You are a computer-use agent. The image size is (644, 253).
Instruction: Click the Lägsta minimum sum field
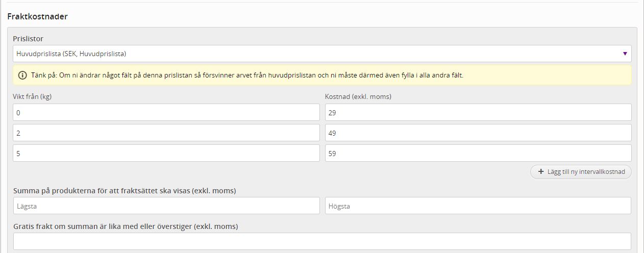(x=166, y=206)
